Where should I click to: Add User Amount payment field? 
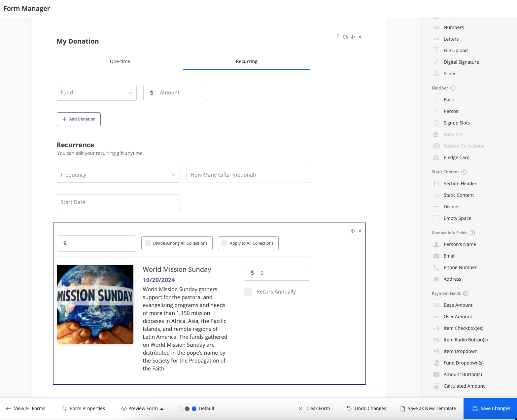[458, 317]
